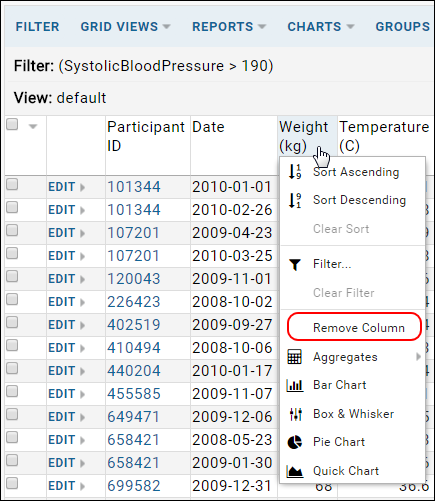Image resolution: width=435 pixels, height=501 pixels.
Task: Click the Temperature (C) column header
Action: 384,136
